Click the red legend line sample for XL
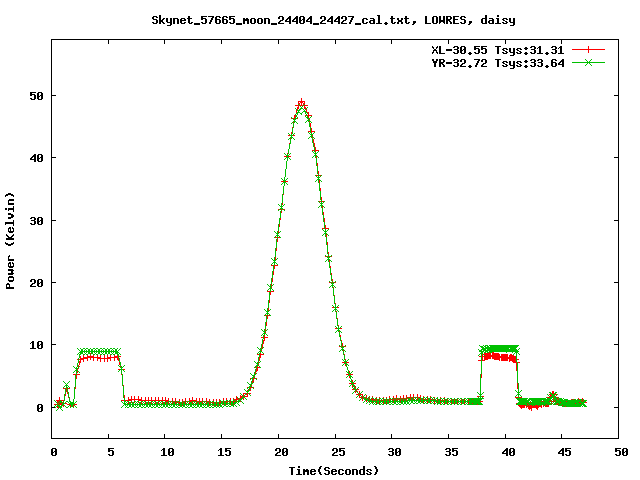Image resolution: width=640 pixels, height=480 pixels. pyautogui.click(x=588, y=50)
